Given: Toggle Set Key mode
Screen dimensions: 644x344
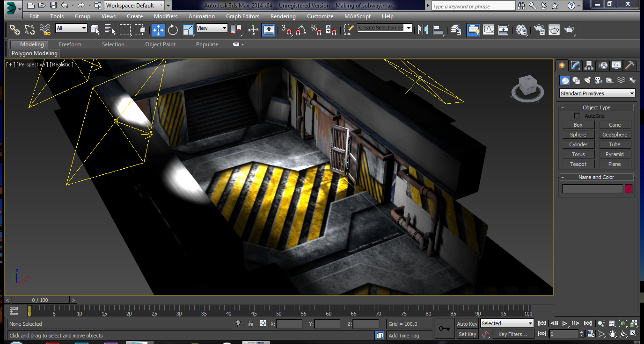Looking at the screenshot, I should 467,334.
